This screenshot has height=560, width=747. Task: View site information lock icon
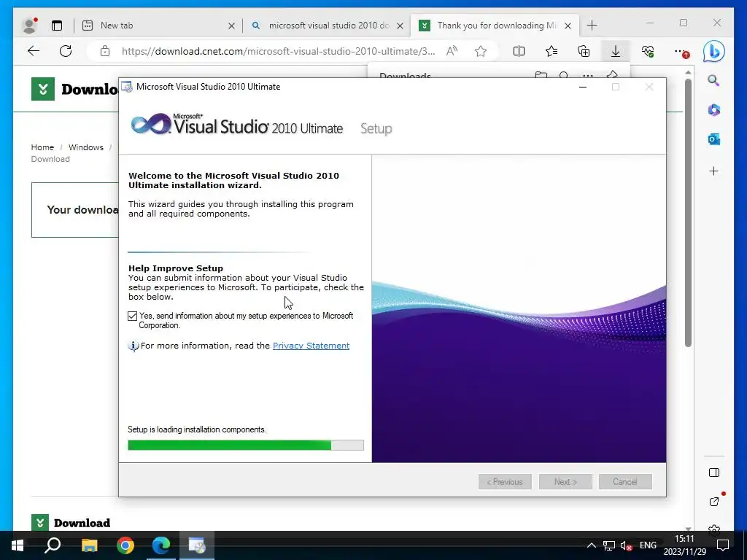[x=105, y=52]
